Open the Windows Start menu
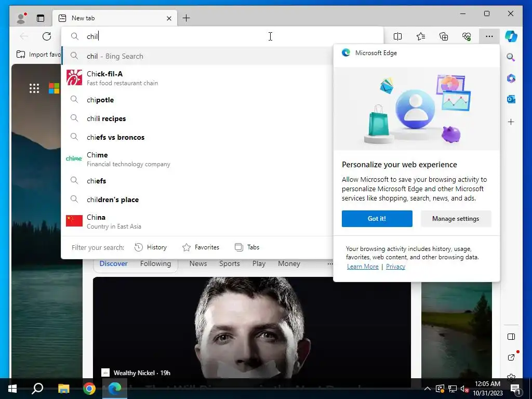This screenshot has height=399, width=532. point(12,389)
